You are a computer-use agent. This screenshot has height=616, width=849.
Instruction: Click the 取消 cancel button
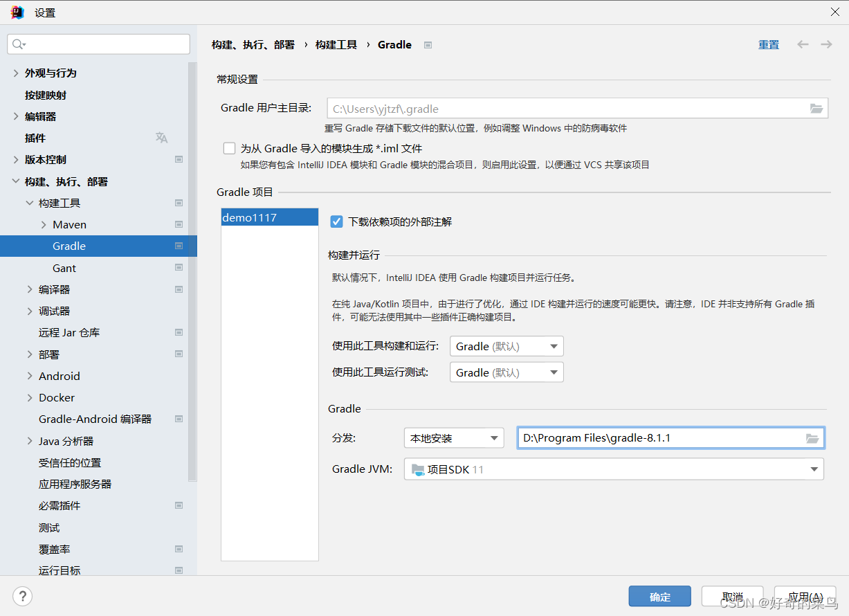(x=733, y=597)
